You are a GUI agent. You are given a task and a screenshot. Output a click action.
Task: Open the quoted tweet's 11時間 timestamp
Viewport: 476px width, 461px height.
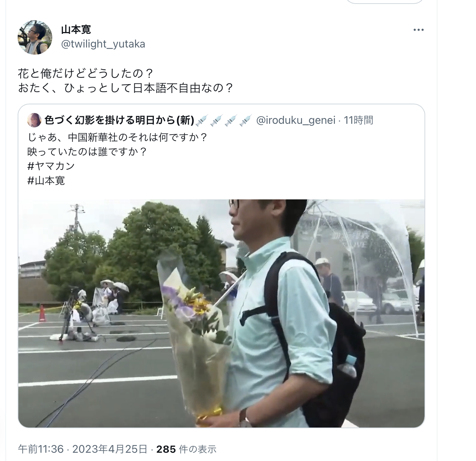pyautogui.click(x=359, y=120)
